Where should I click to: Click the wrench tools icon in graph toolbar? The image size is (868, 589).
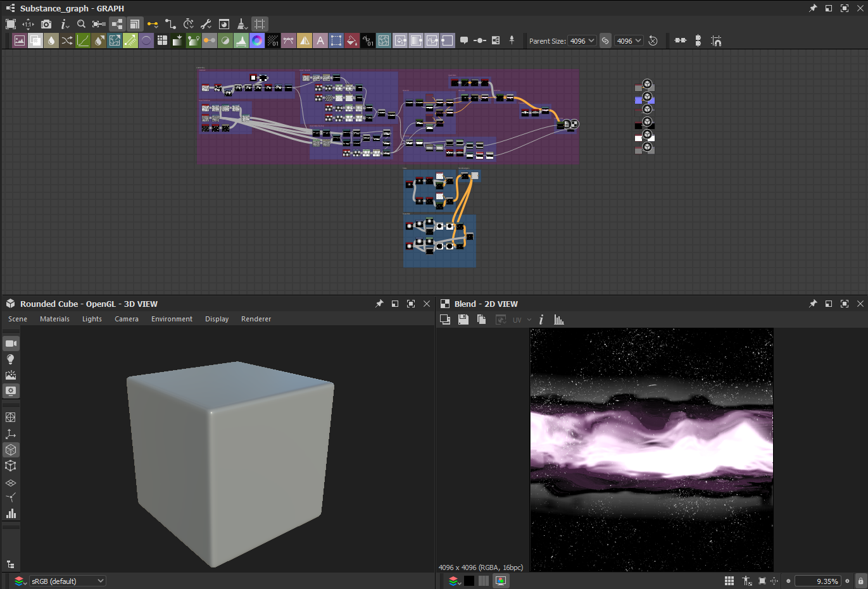click(x=206, y=24)
